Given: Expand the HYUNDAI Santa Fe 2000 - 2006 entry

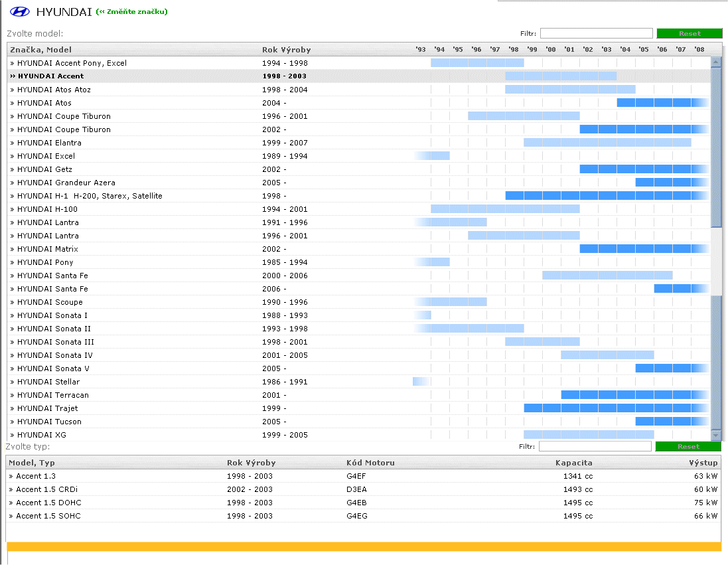Looking at the screenshot, I should click(52, 276).
